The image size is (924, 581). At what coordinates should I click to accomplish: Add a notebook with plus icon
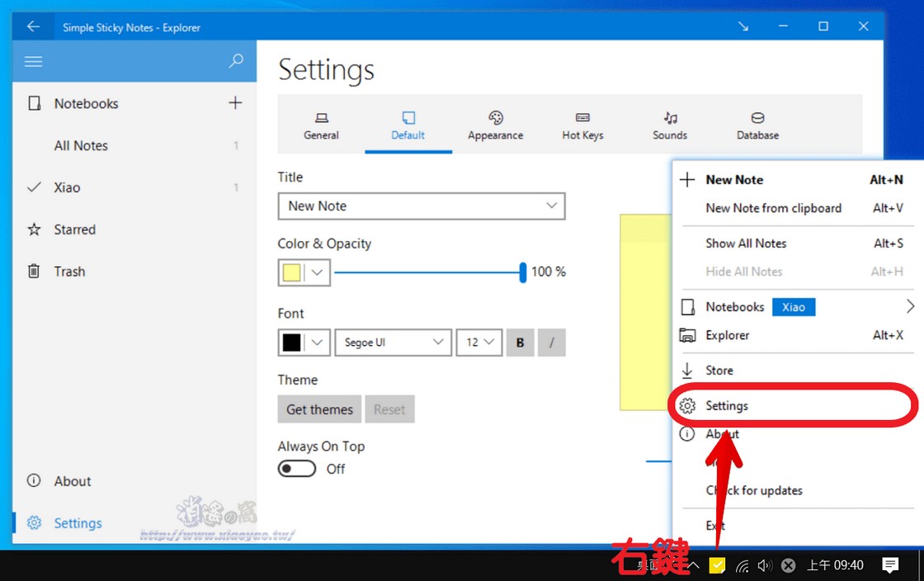point(235,102)
